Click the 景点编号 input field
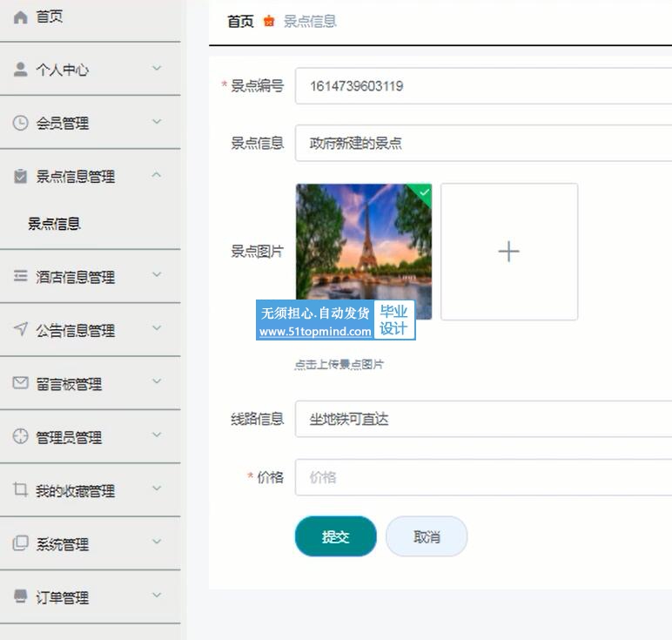 pyautogui.click(x=483, y=85)
